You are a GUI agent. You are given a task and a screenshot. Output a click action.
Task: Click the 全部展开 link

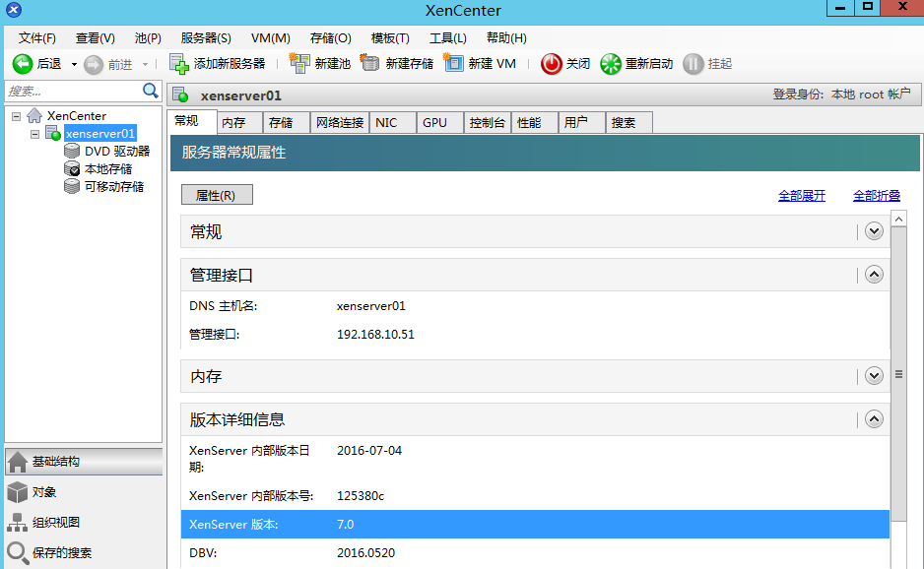click(x=802, y=196)
